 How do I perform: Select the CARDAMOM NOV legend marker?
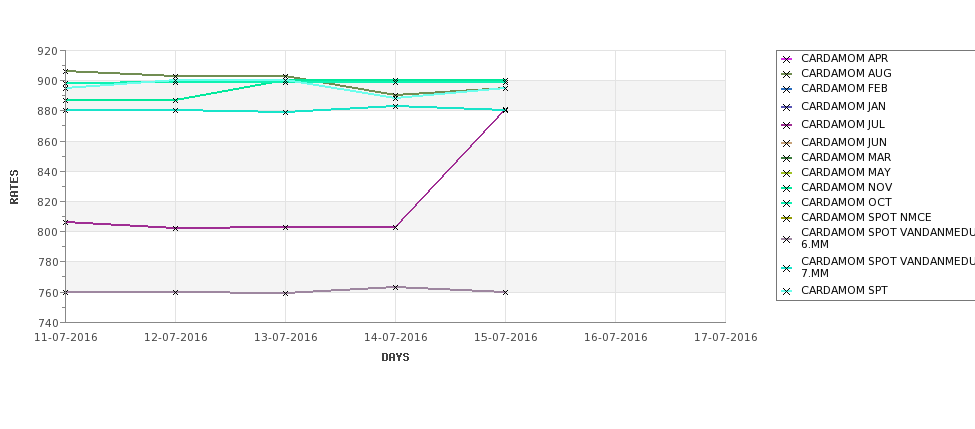(x=787, y=188)
